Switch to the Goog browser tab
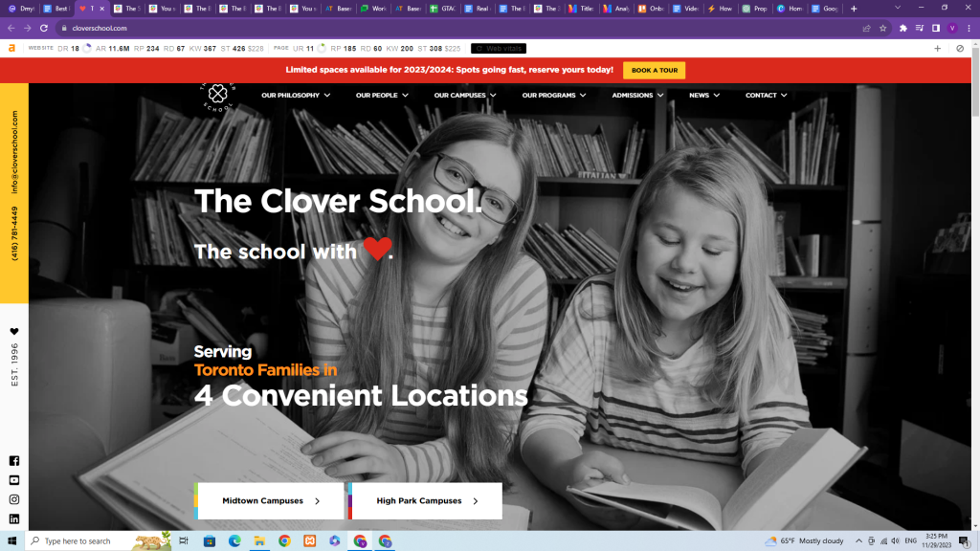 click(824, 9)
